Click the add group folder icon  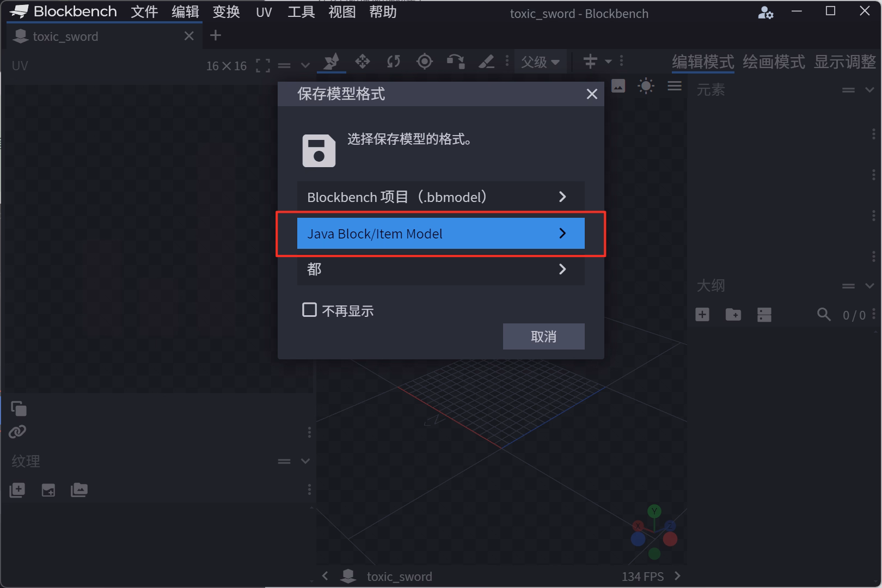pos(733,315)
